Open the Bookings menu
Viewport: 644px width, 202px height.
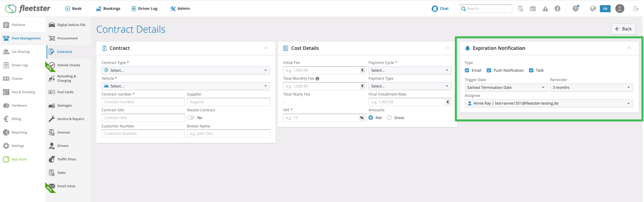pos(108,9)
